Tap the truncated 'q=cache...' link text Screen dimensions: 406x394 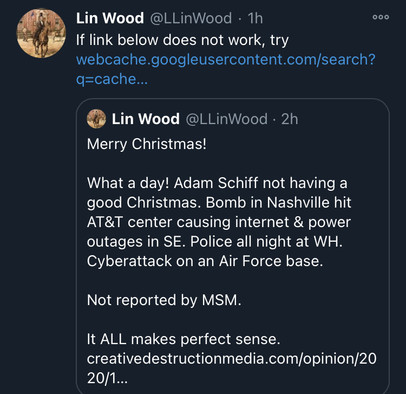pyautogui.click(x=112, y=79)
